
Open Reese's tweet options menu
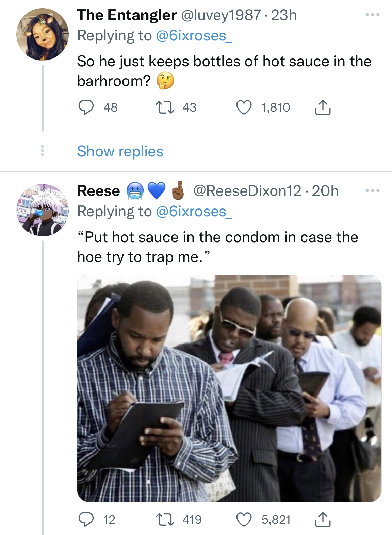coord(373,190)
